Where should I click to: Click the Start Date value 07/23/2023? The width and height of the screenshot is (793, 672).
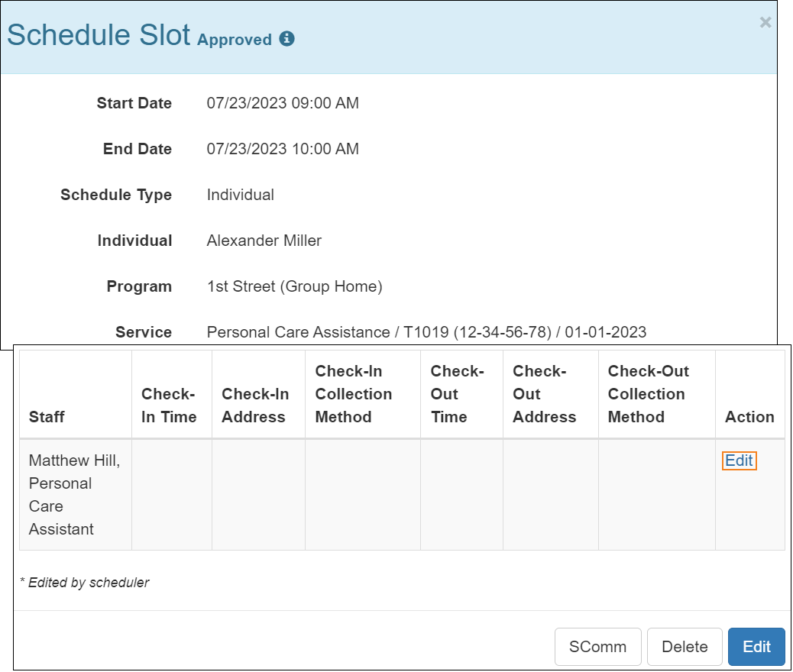[x=283, y=103]
